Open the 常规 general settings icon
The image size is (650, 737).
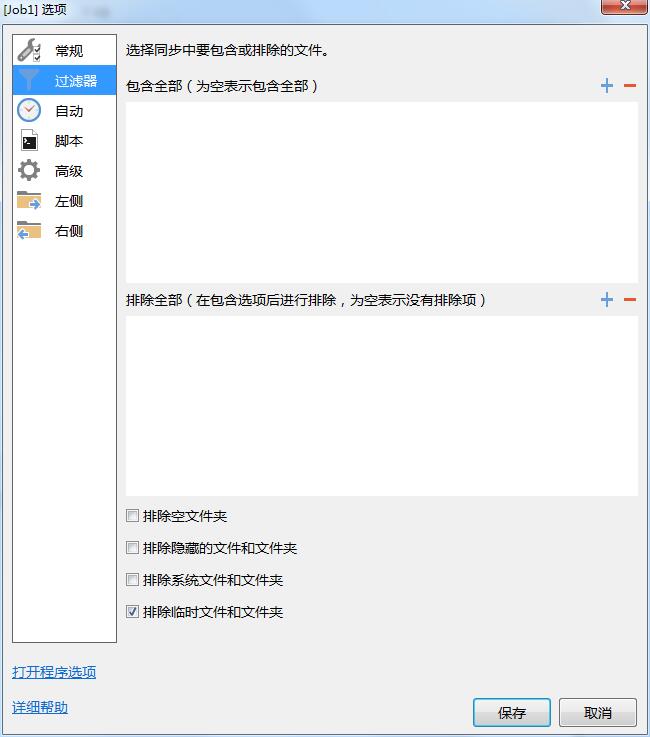pyautogui.click(x=29, y=50)
